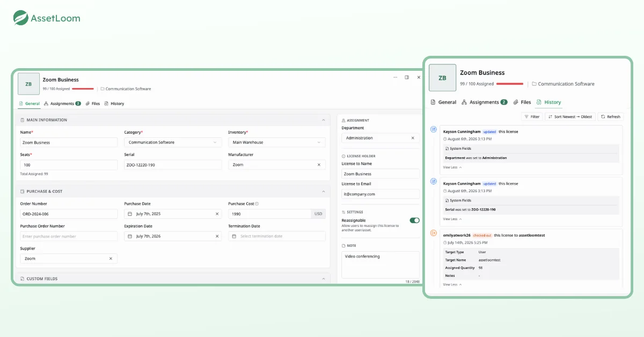Open the Category dropdown
The height and width of the screenshot is (337, 644).
[173, 142]
